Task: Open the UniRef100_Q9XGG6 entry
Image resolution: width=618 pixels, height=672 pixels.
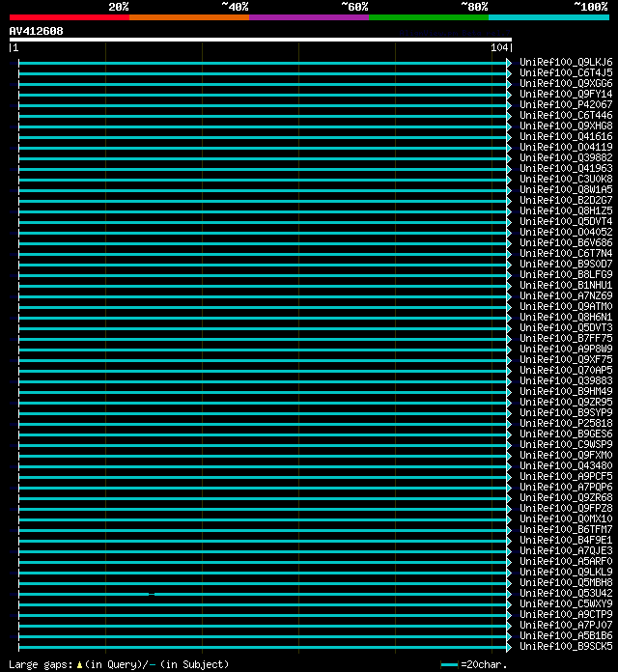Action: click(566, 84)
